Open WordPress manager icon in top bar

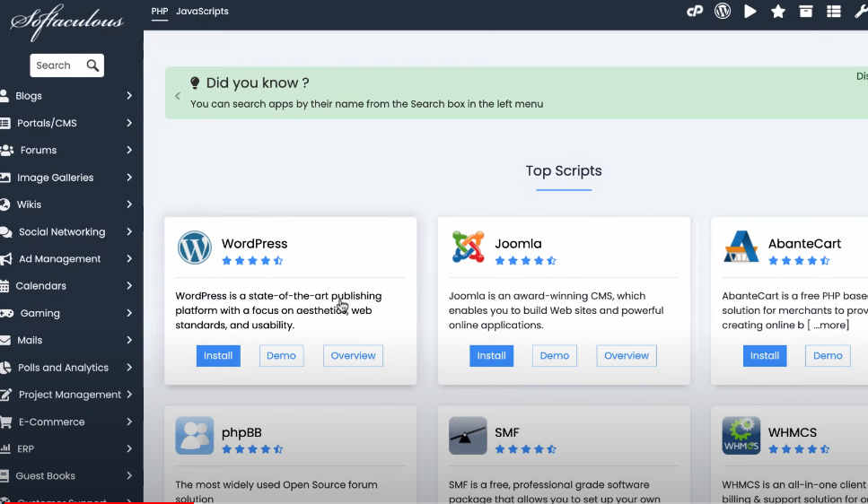click(723, 11)
